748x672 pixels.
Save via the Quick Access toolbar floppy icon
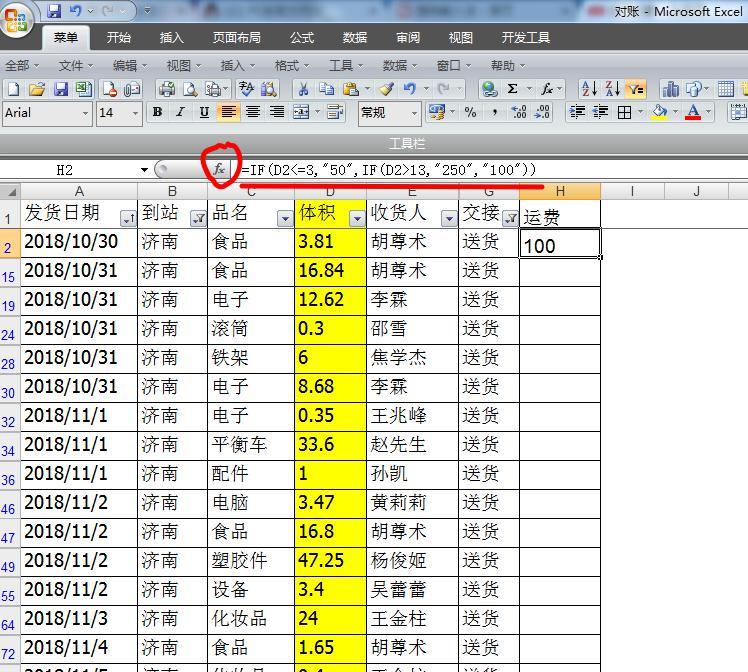54,10
